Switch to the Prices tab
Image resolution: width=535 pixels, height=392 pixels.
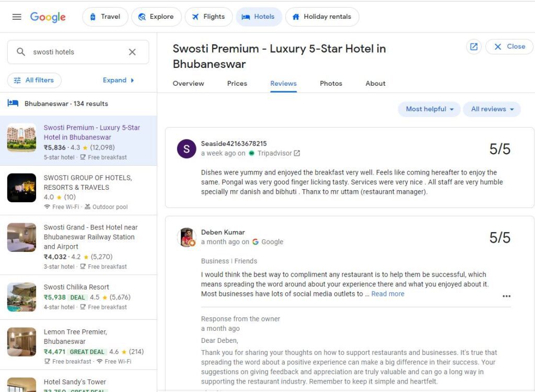point(237,84)
